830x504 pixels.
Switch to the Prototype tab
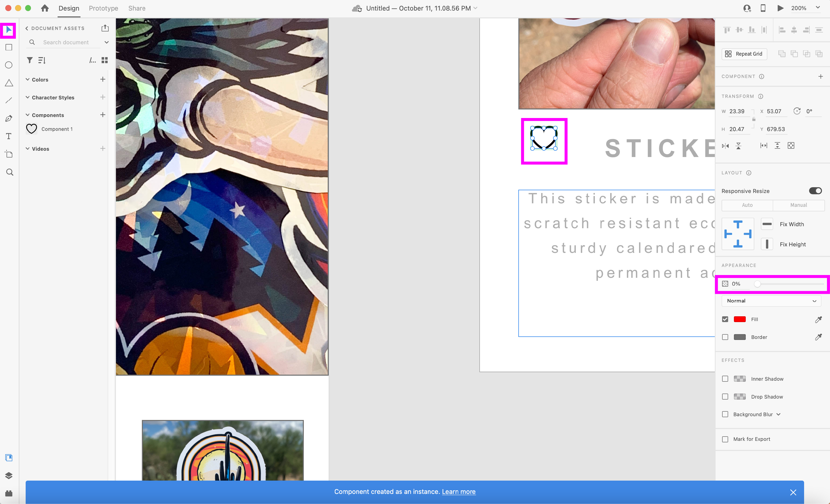point(103,8)
